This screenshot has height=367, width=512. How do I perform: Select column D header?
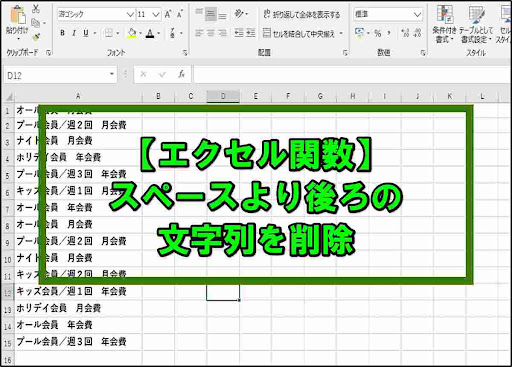coord(223,96)
